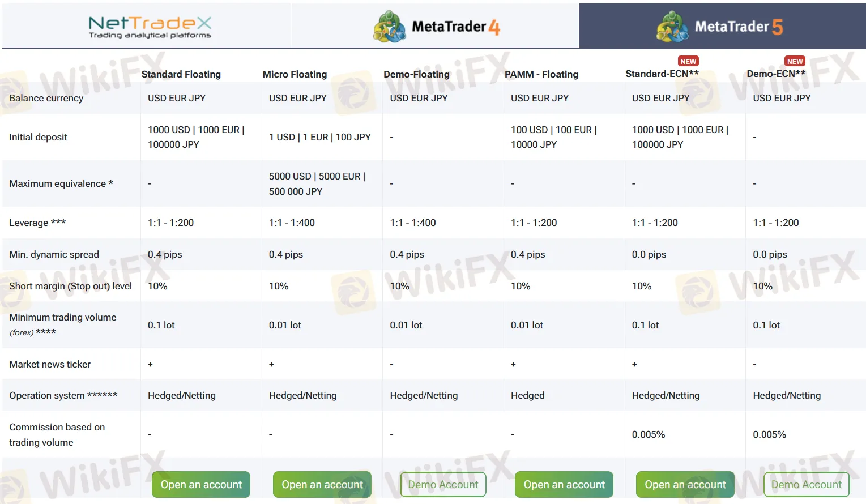Click Demo-ECN spread '0.0 pips'
The image size is (866, 504).
pos(770,254)
